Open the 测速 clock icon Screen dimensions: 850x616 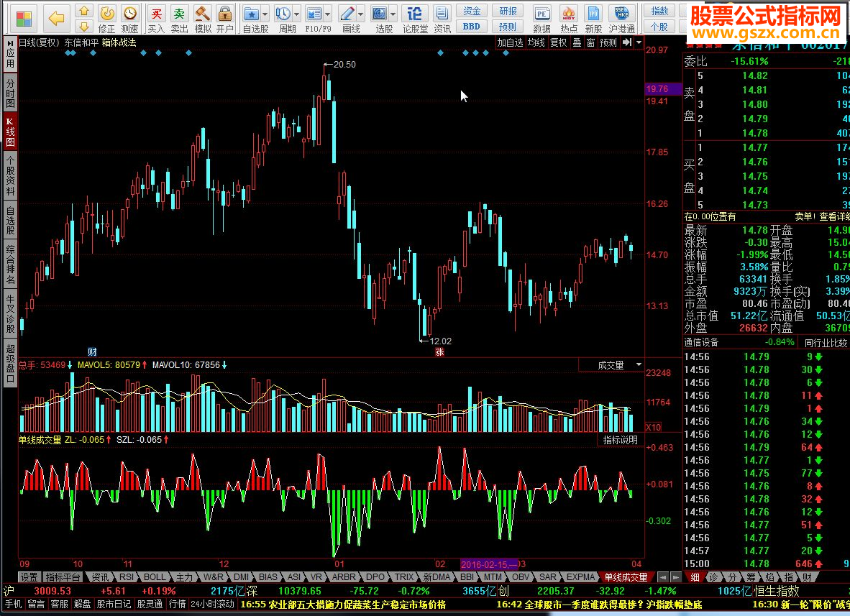(129, 13)
